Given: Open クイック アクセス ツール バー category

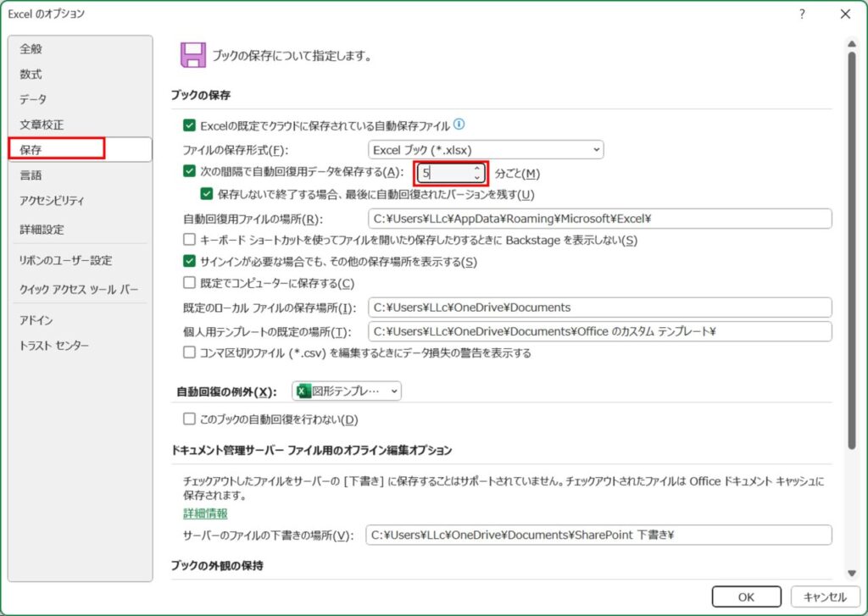Looking at the screenshot, I should [x=79, y=290].
